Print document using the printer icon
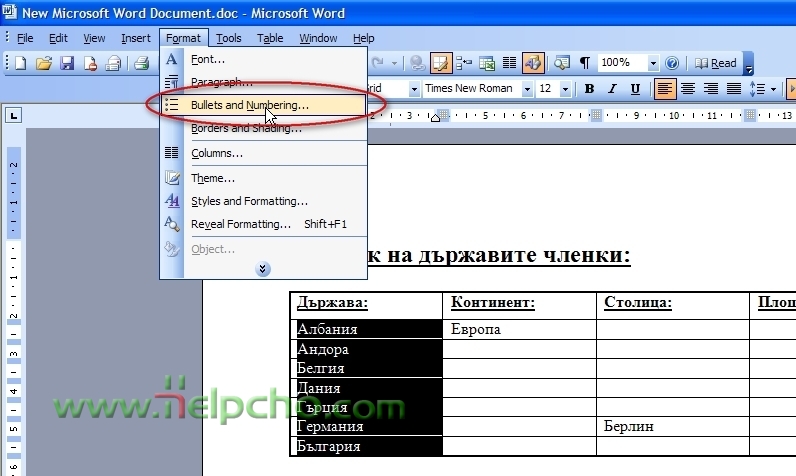Screen dimensions: 796x476 coord(142,63)
